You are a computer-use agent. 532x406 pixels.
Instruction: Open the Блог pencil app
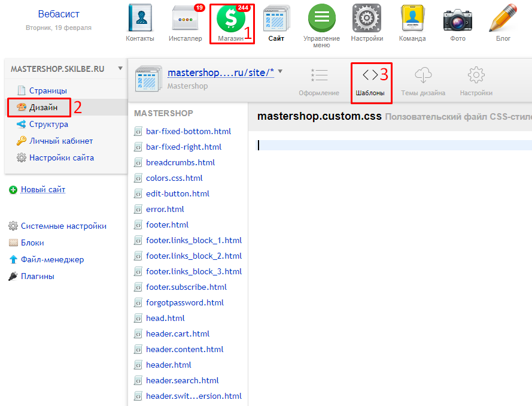pos(503,19)
